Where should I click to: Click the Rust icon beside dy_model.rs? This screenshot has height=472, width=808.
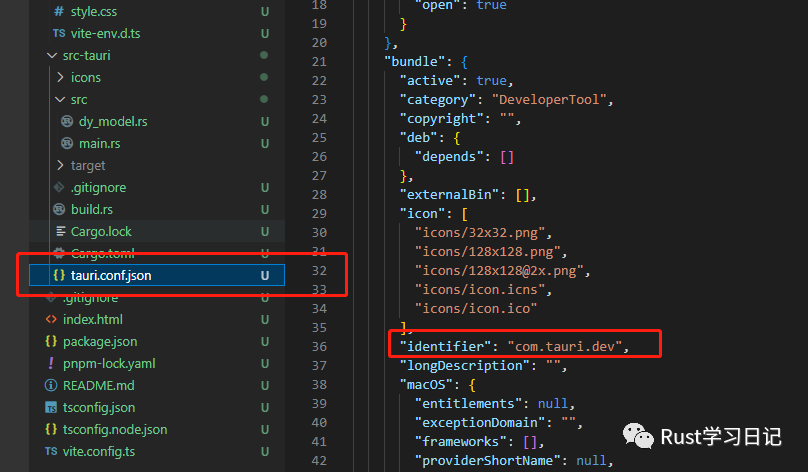point(67,122)
